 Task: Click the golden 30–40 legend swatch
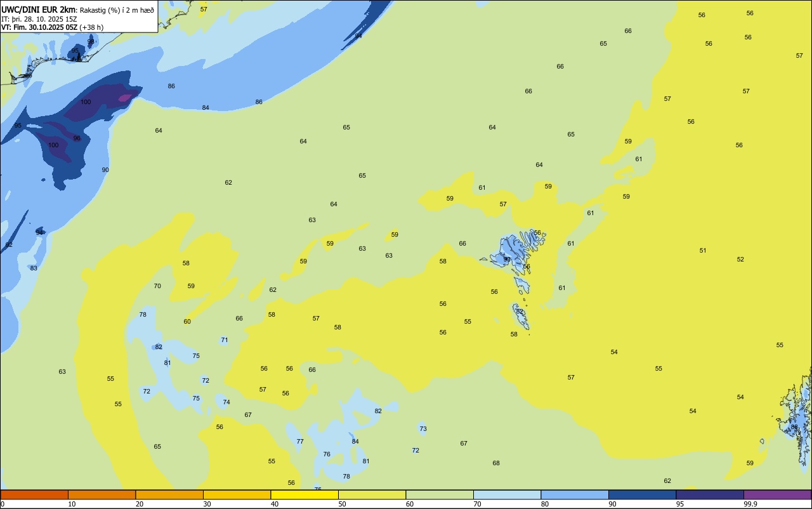[237, 494]
